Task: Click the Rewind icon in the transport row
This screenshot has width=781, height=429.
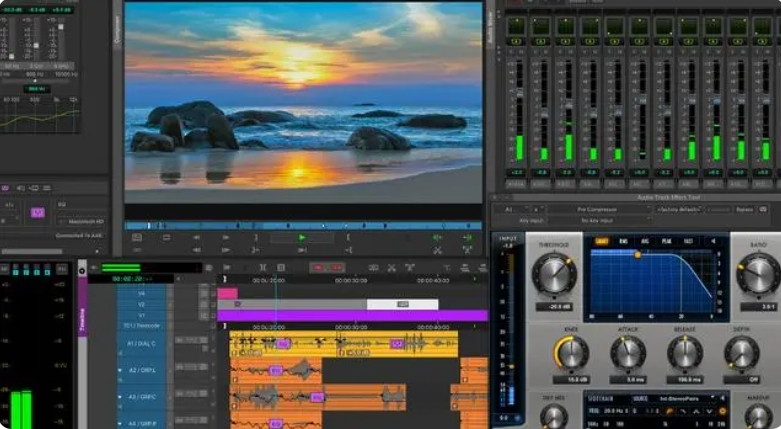Action: [x=197, y=238]
